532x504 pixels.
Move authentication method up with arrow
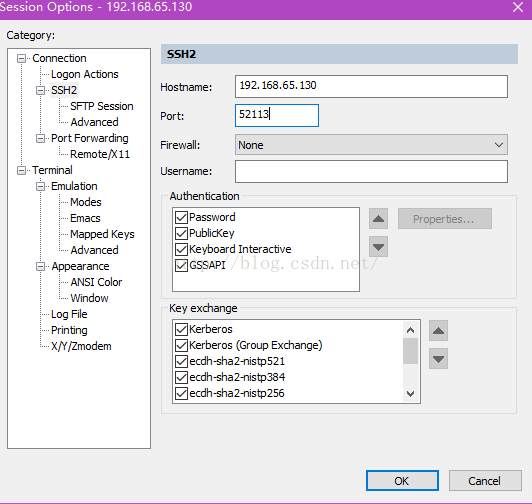[378, 219]
